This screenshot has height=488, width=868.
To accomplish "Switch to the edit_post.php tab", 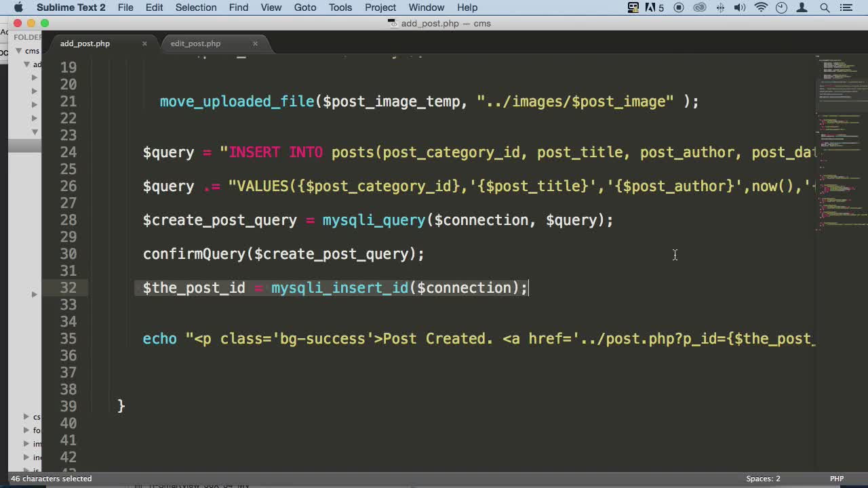I will point(195,43).
